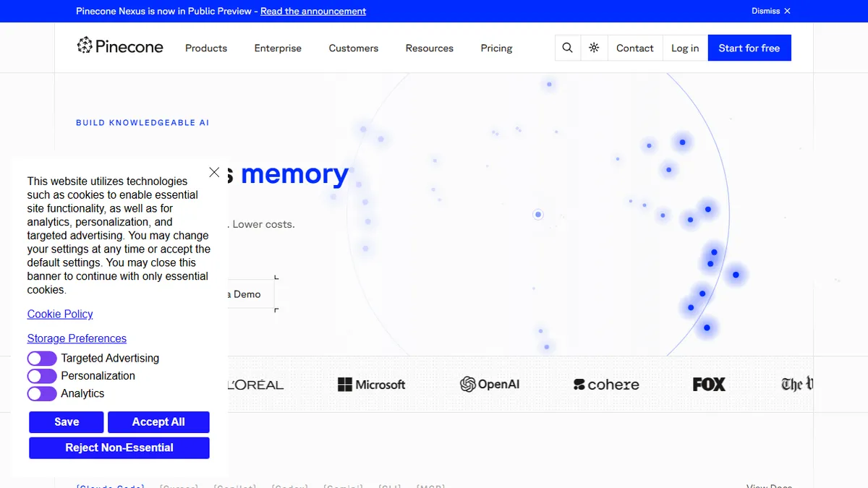This screenshot has width=868, height=488.
Task: Open the Cookie Policy link
Action: pyautogui.click(x=60, y=314)
